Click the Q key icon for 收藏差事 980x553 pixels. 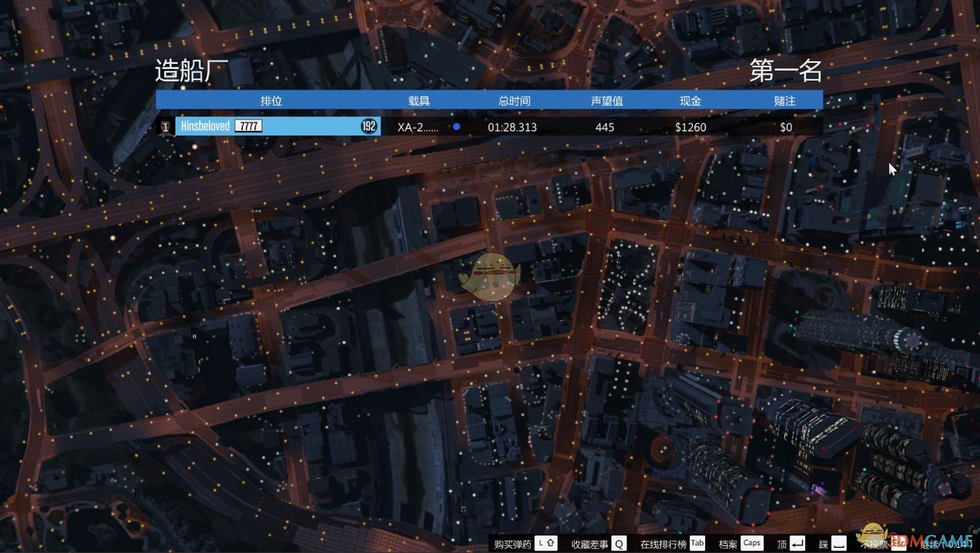pos(619,543)
